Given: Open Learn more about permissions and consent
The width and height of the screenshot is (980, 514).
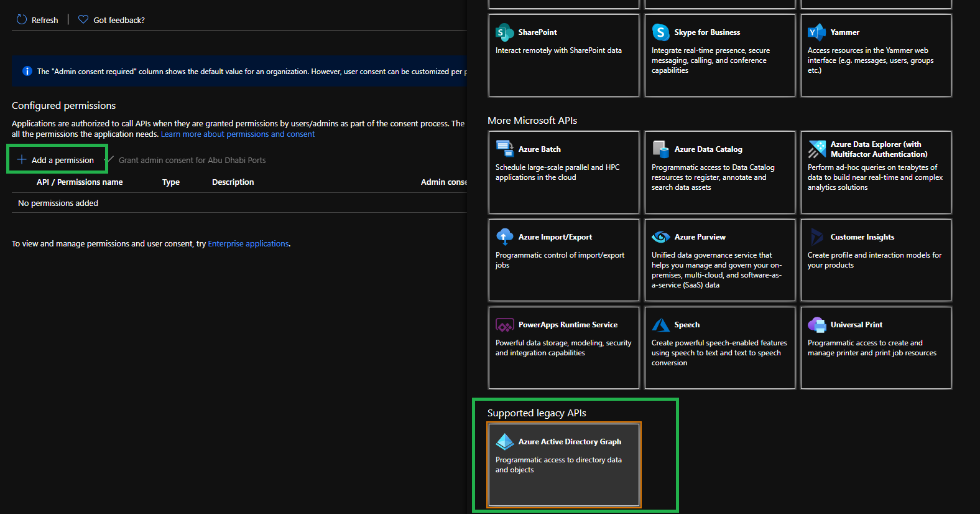Looking at the screenshot, I should pos(238,134).
